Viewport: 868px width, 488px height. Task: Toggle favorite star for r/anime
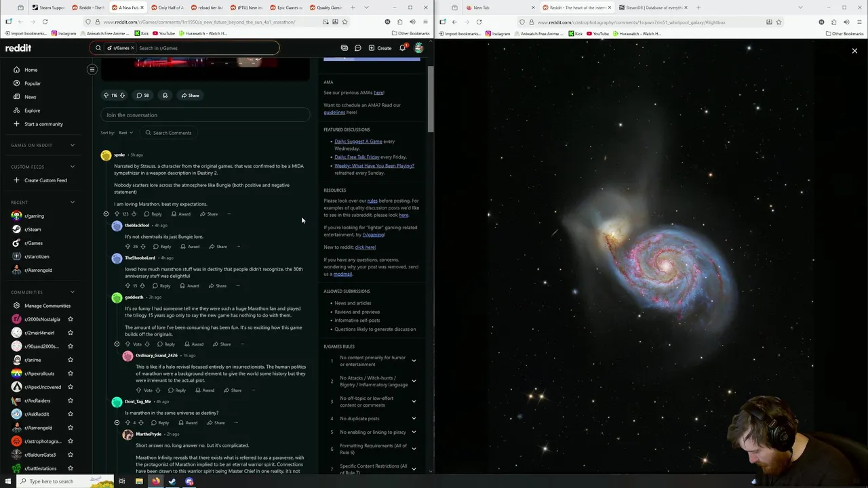(71, 360)
